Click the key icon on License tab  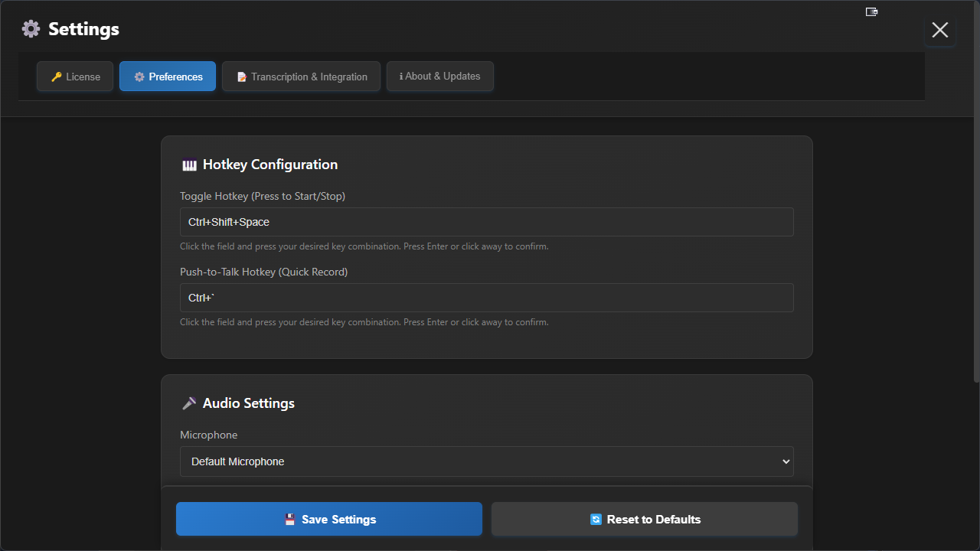click(x=56, y=77)
